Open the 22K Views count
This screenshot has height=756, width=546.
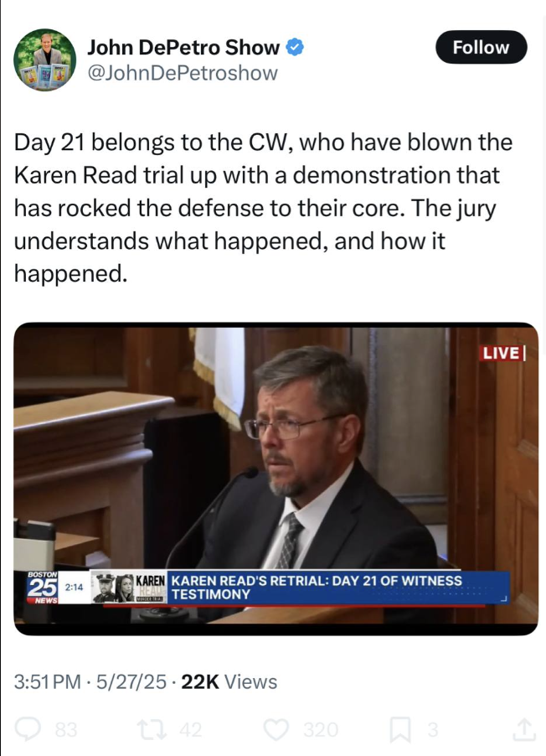(229, 681)
